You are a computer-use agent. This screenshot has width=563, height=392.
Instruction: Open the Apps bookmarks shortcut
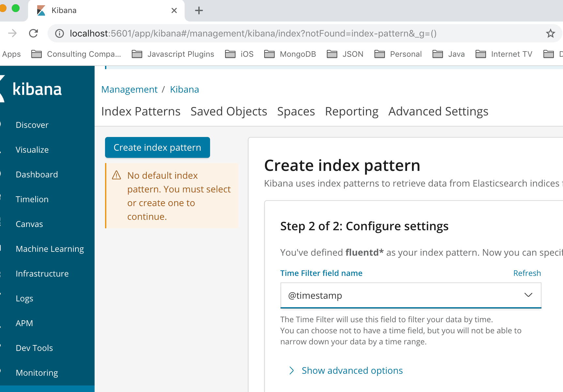(11, 54)
